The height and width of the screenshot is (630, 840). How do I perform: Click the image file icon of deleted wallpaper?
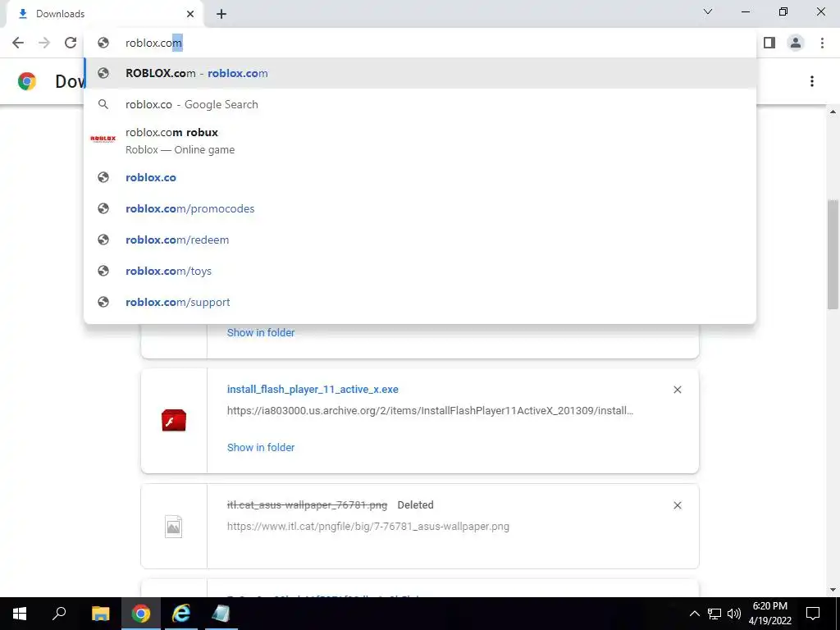tap(174, 527)
